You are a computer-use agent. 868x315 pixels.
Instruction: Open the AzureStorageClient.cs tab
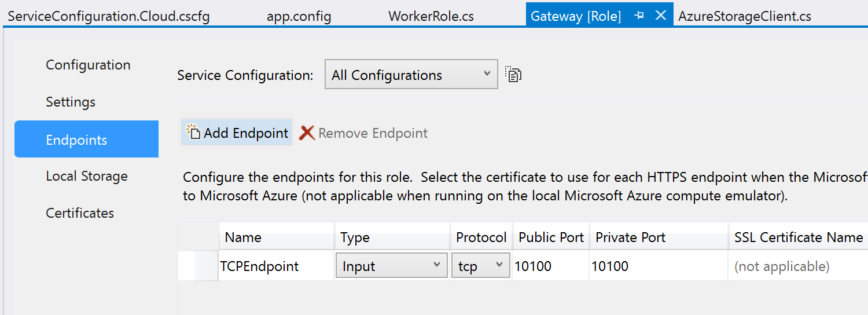pyautogui.click(x=745, y=16)
